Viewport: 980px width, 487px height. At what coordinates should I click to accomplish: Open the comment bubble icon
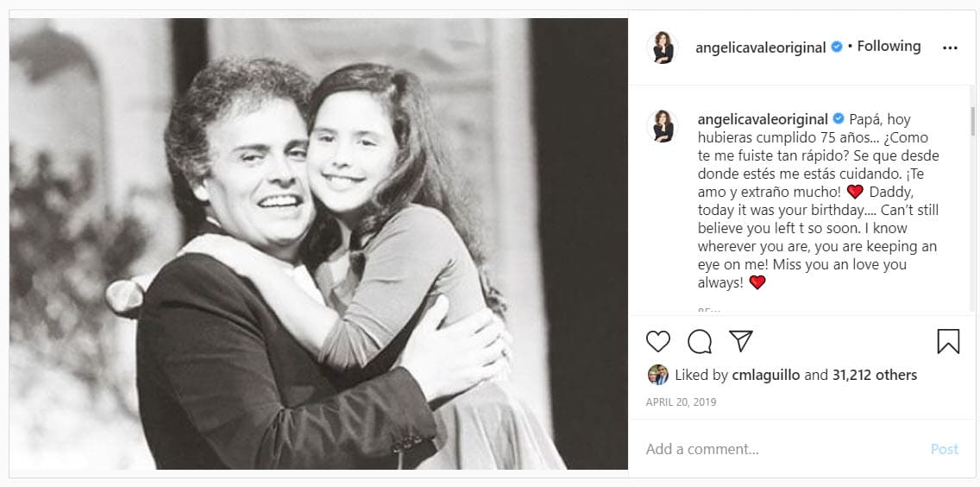(x=700, y=341)
